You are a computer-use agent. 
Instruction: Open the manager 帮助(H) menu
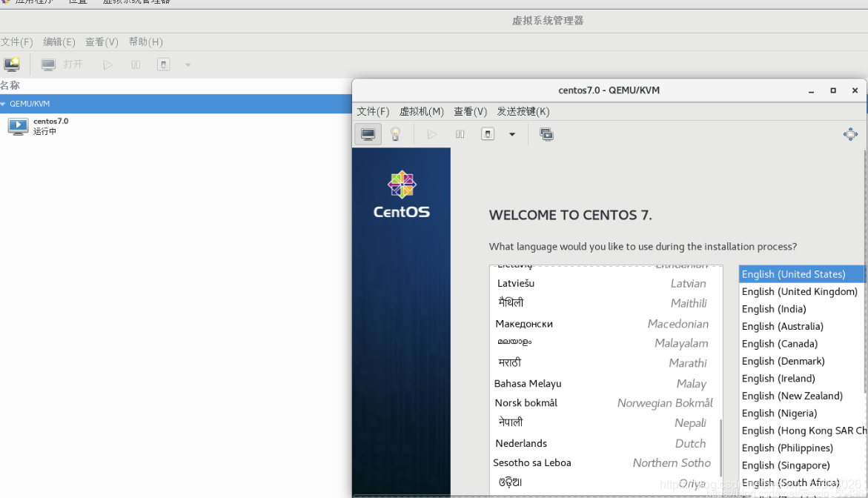145,42
